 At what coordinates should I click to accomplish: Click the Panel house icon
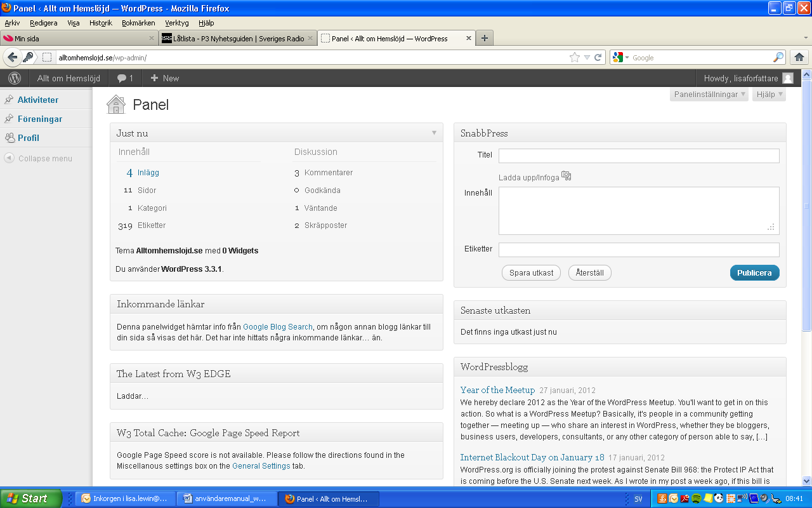pos(116,104)
